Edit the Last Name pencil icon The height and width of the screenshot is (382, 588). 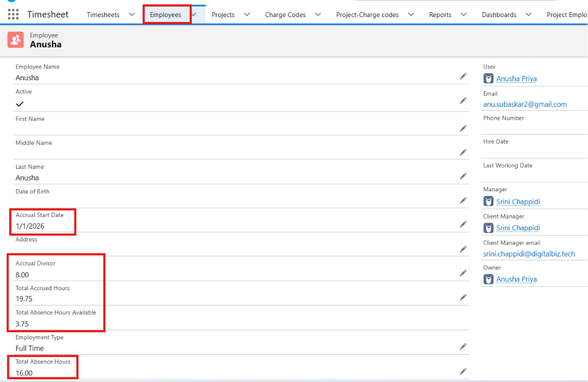point(463,176)
